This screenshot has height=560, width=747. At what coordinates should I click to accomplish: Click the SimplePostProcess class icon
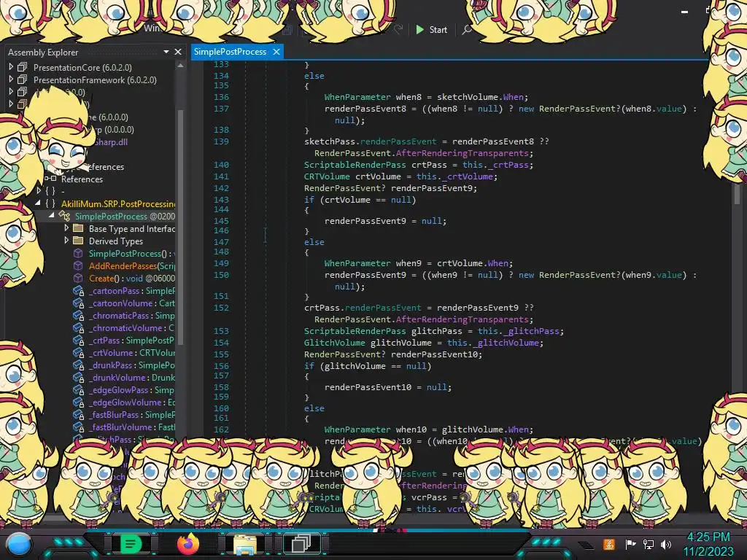tap(64, 216)
